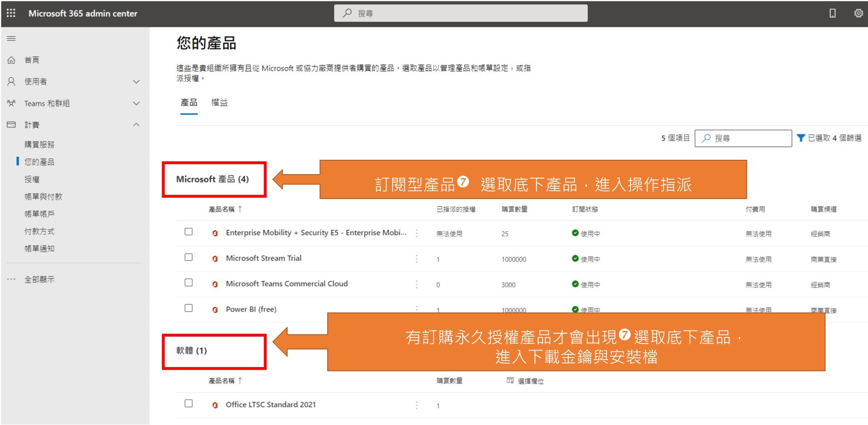
Task: Open more actions for Microsoft Stream Trial
Action: 417,259
